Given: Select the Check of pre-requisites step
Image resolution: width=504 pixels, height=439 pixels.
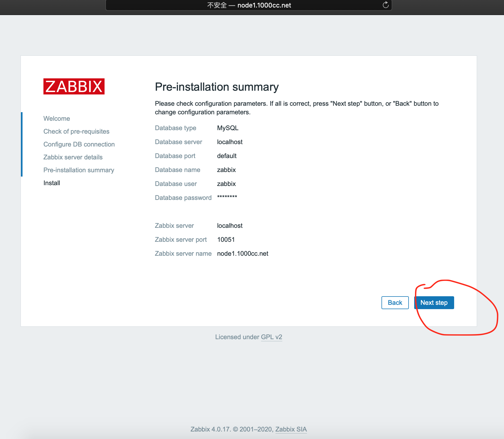Looking at the screenshot, I should click(x=76, y=131).
